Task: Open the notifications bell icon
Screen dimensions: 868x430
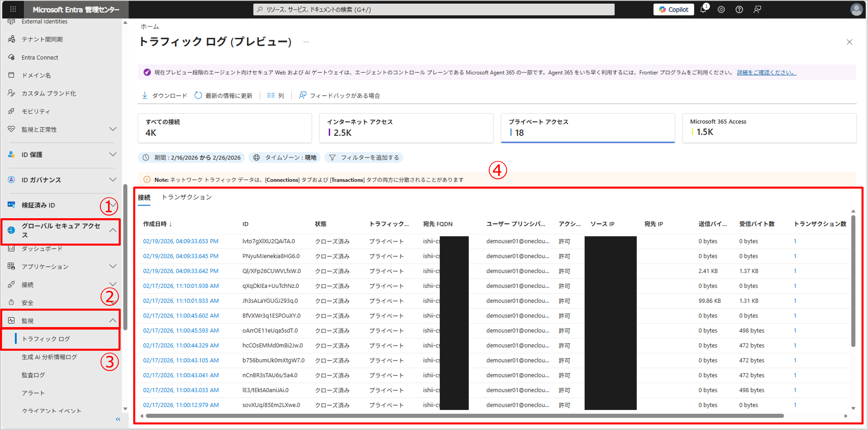Action: pos(703,9)
